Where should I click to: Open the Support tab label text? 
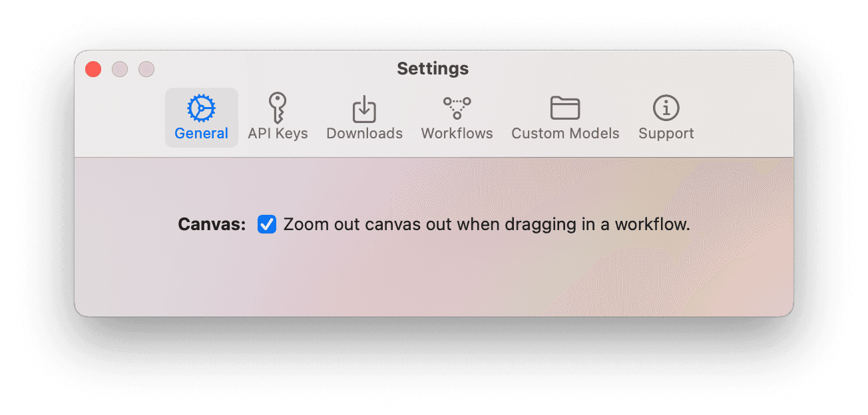pyautogui.click(x=666, y=133)
